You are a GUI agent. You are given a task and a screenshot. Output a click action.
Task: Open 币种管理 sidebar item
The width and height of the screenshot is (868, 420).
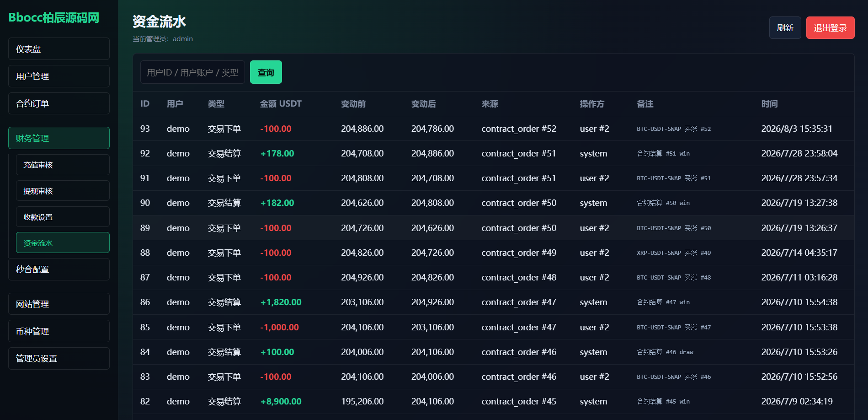[59, 331]
